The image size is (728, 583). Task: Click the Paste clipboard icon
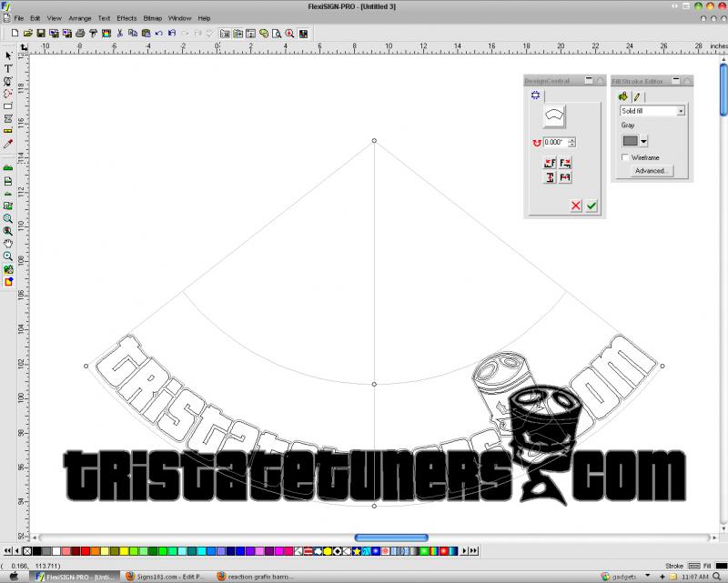pos(146,33)
